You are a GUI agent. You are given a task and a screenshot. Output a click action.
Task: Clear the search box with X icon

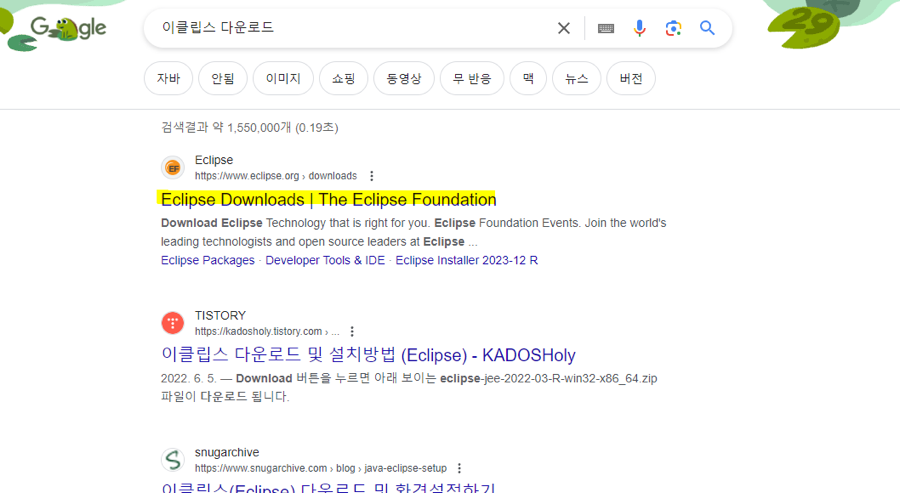(x=564, y=28)
